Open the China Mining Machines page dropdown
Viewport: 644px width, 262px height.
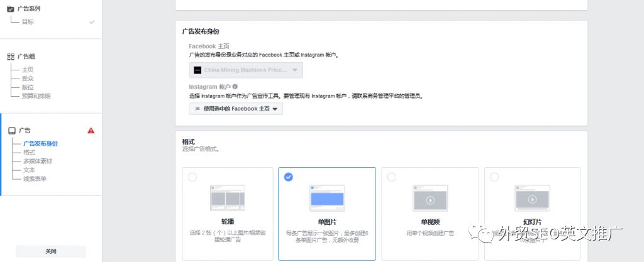click(246, 70)
